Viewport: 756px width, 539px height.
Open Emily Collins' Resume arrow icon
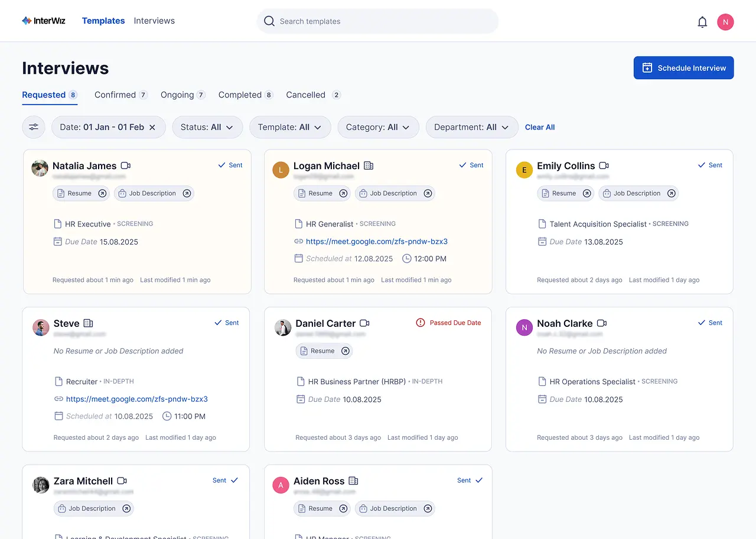tap(586, 193)
